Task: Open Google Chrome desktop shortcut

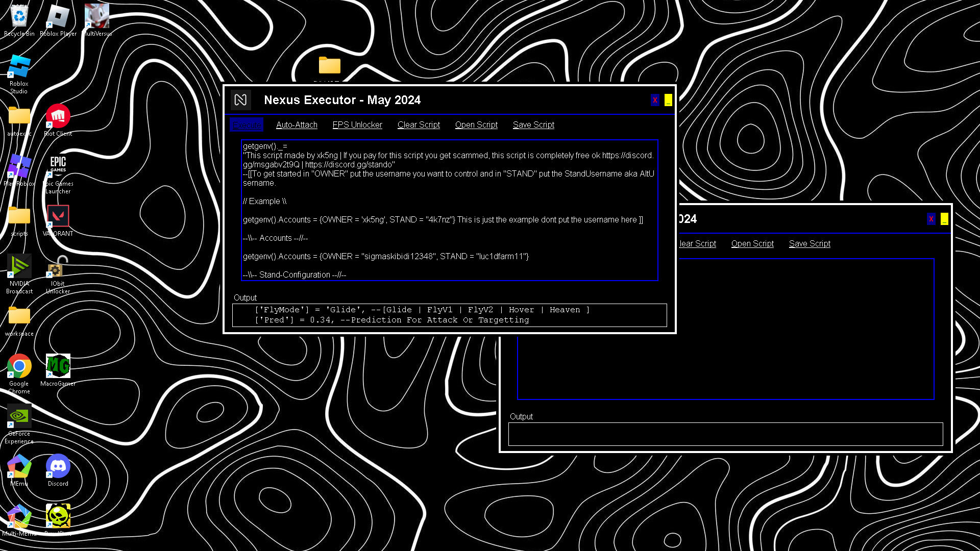Action: pyautogui.click(x=19, y=366)
